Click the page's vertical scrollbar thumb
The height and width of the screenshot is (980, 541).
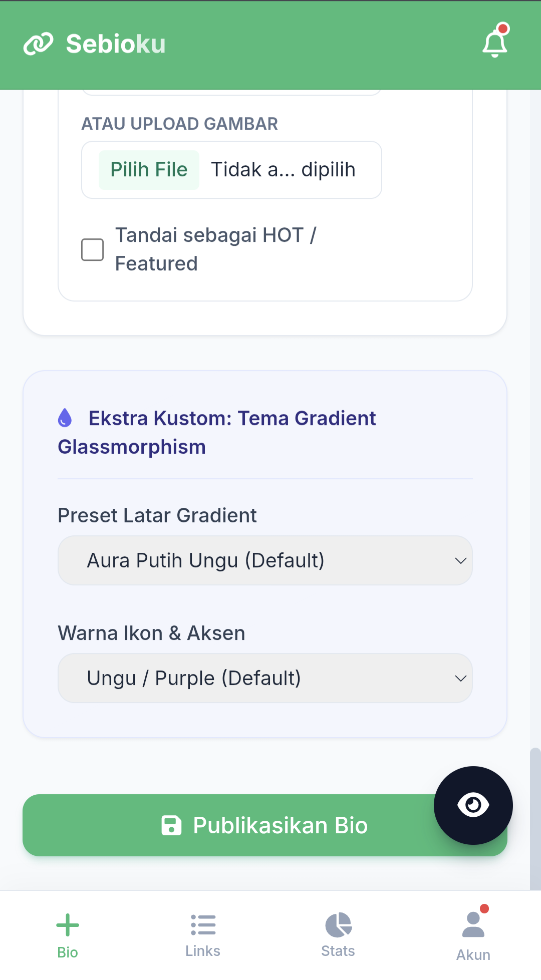tap(535, 816)
